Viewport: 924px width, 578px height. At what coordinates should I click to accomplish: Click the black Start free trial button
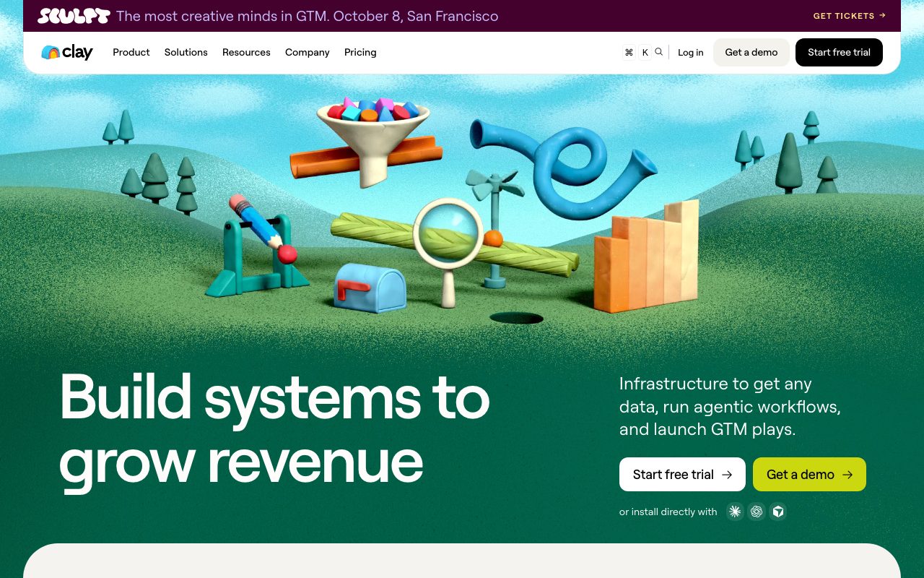(839, 52)
